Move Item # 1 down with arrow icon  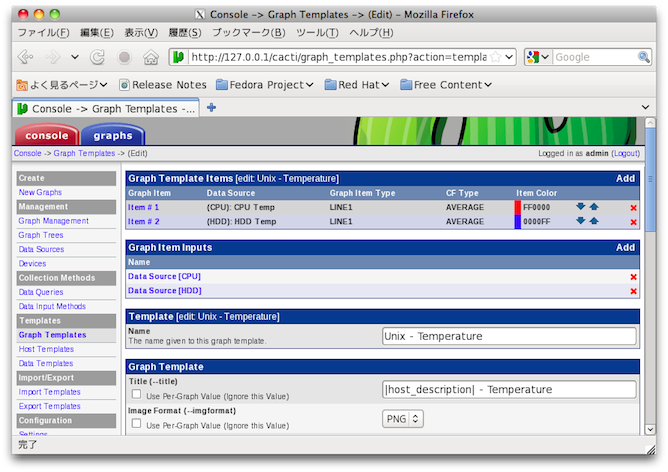pyautogui.click(x=581, y=207)
